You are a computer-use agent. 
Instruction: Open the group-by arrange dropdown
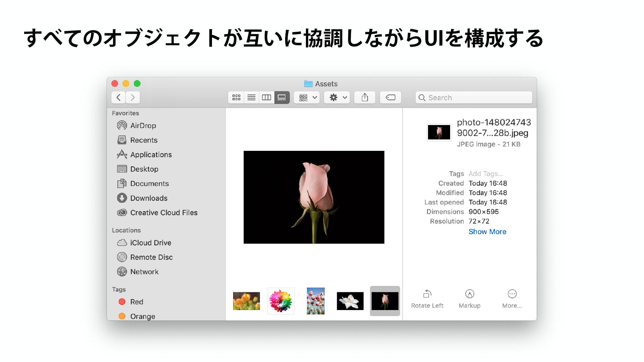tap(307, 98)
